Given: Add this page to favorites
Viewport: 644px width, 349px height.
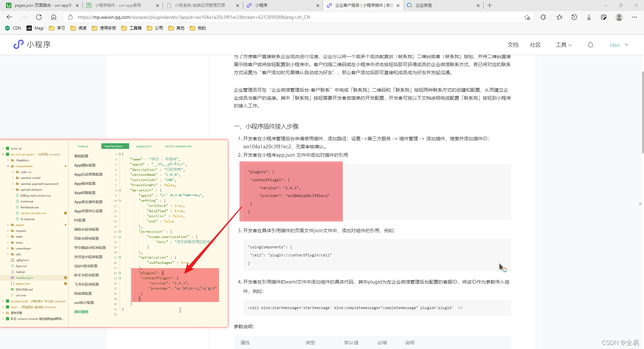Looking at the screenshot, I should 527,17.
